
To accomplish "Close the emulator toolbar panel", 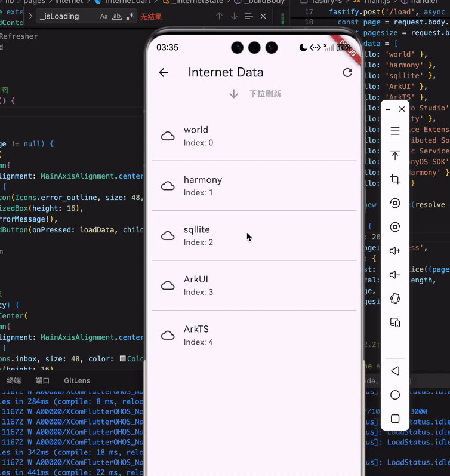I will [402, 109].
